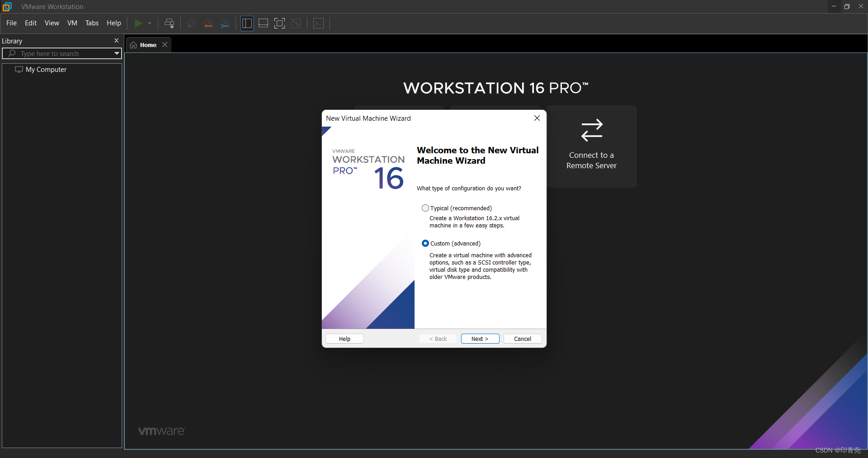Viewport: 868px width, 458px height.
Task: Open the File menu
Action: (x=12, y=23)
